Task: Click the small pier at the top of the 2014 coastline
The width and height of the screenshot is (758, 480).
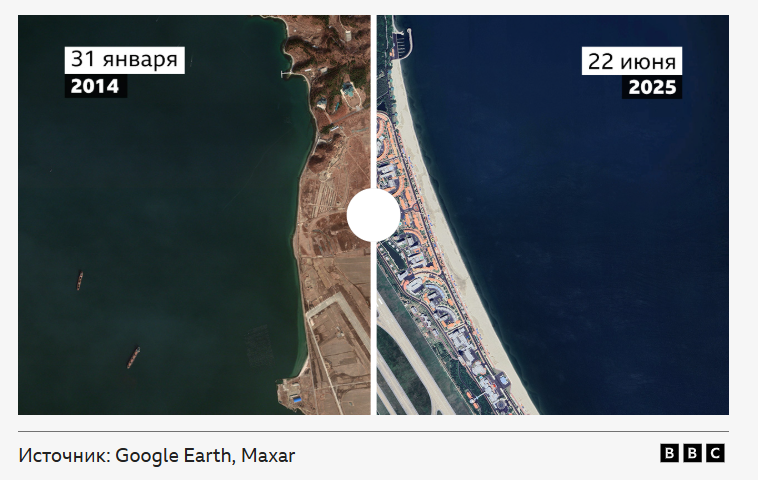Action: coord(288,74)
